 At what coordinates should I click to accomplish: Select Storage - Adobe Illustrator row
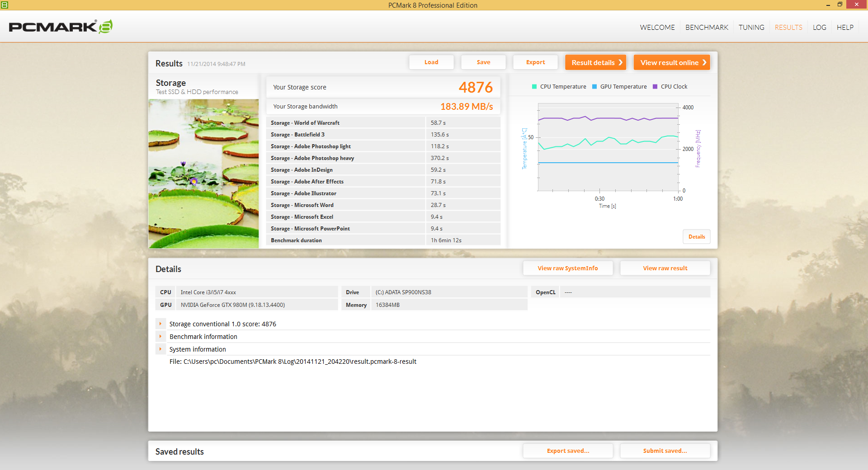383,193
